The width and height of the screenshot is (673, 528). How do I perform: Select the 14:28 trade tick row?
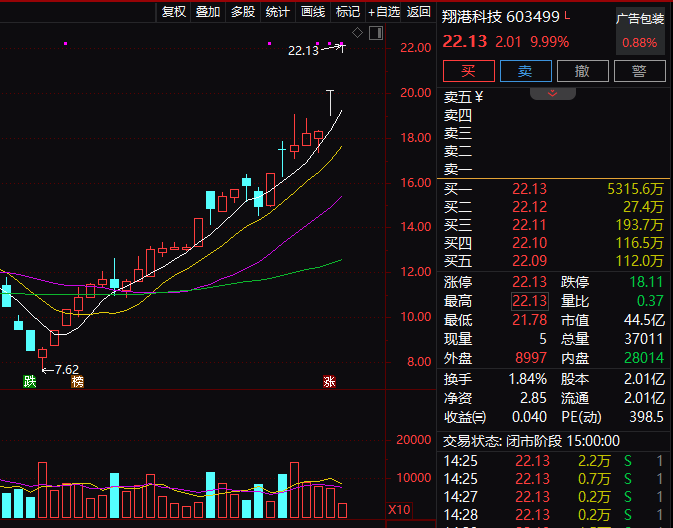pyautogui.click(x=554, y=515)
